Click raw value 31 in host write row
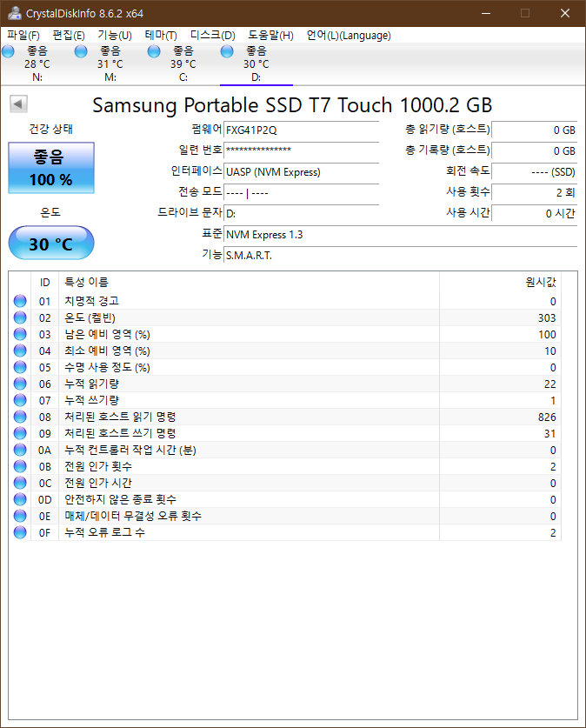The width and height of the screenshot is (586, 728). click(x=549, y=434)
